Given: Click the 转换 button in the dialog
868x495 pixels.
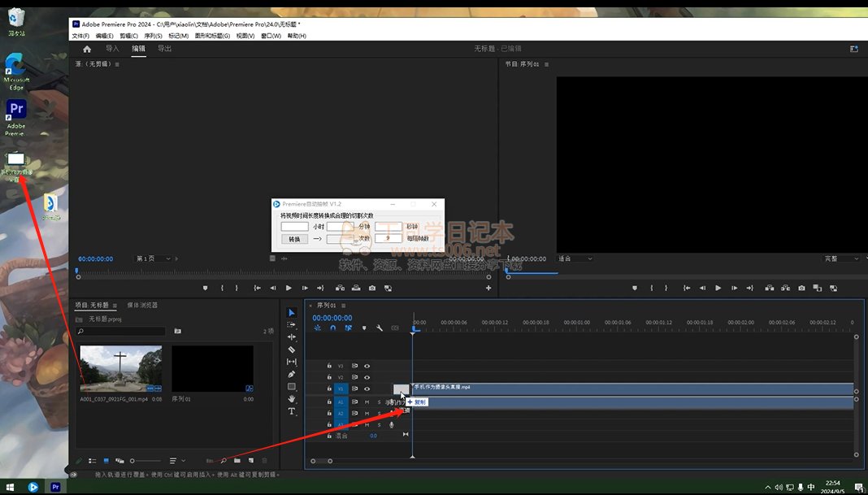Looking at the screenshot, I should (x=294, y=239).
